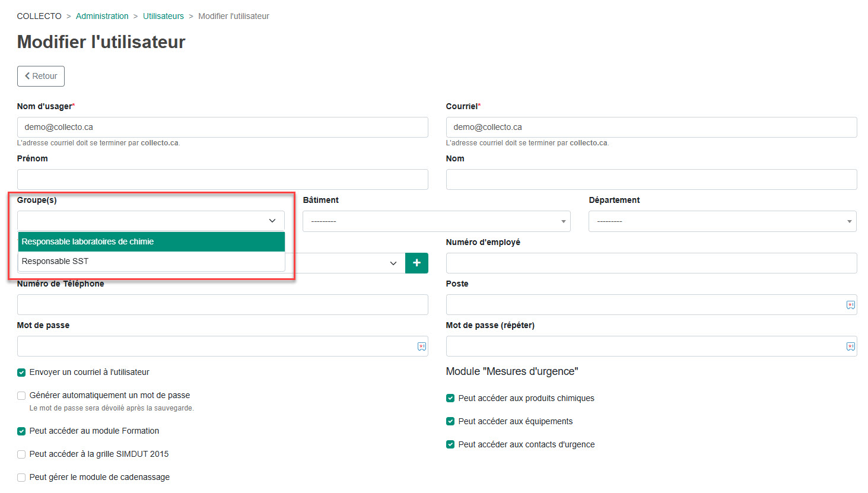Collapse the Groupe(s) dropdown
Viewport: 868px width, 493px height.
[272, 221]
